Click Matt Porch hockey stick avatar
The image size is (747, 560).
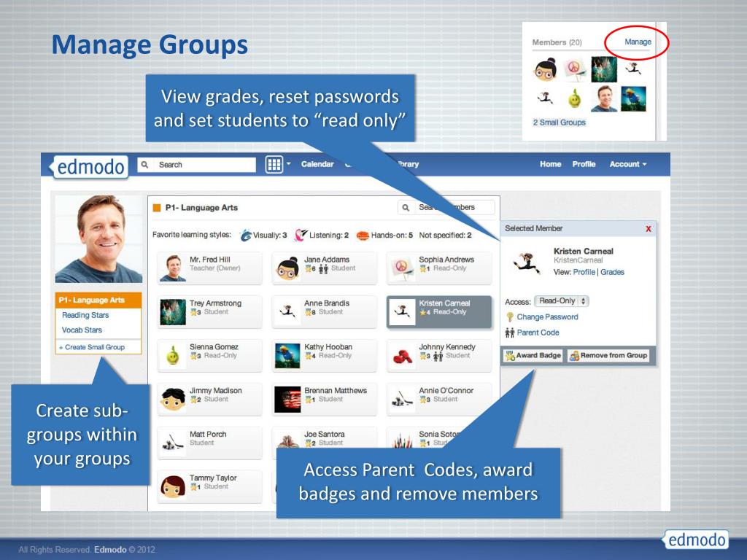click(173, 442)
